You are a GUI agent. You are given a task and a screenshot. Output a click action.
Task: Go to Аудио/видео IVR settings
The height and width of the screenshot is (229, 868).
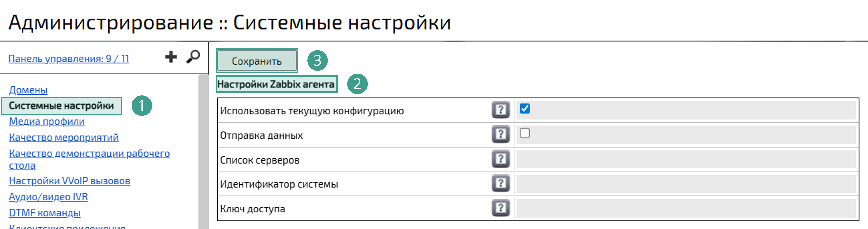49,197
